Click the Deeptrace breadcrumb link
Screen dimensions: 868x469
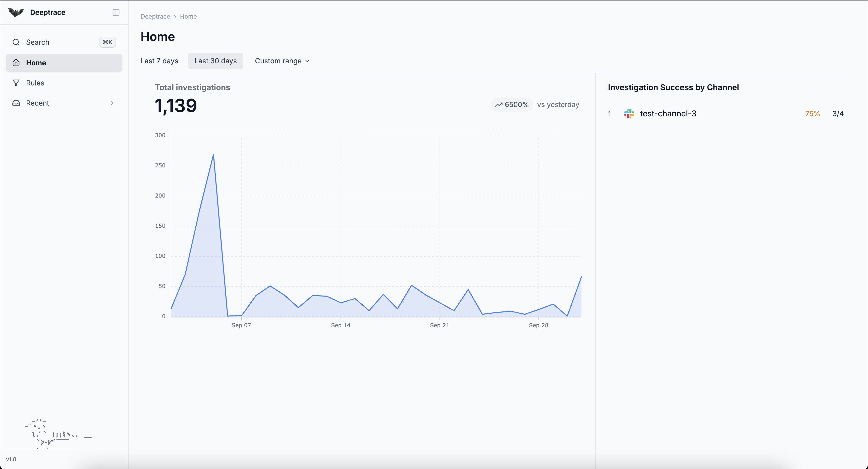tap(155, 17)
